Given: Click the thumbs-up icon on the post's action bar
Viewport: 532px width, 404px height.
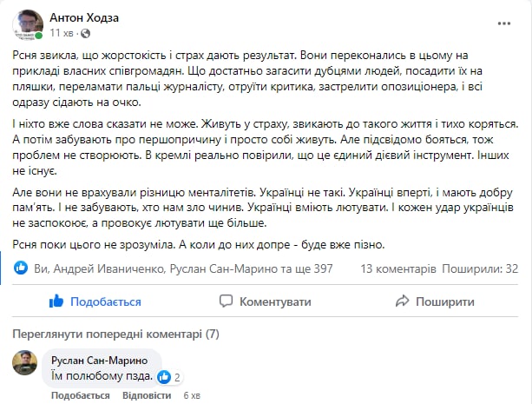Looking at the screenshot, I should pyautogui.click(x=56, y=301).
